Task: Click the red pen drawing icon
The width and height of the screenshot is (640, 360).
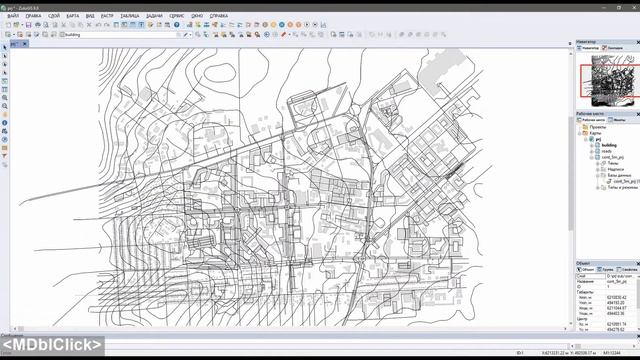Action: 284,35
